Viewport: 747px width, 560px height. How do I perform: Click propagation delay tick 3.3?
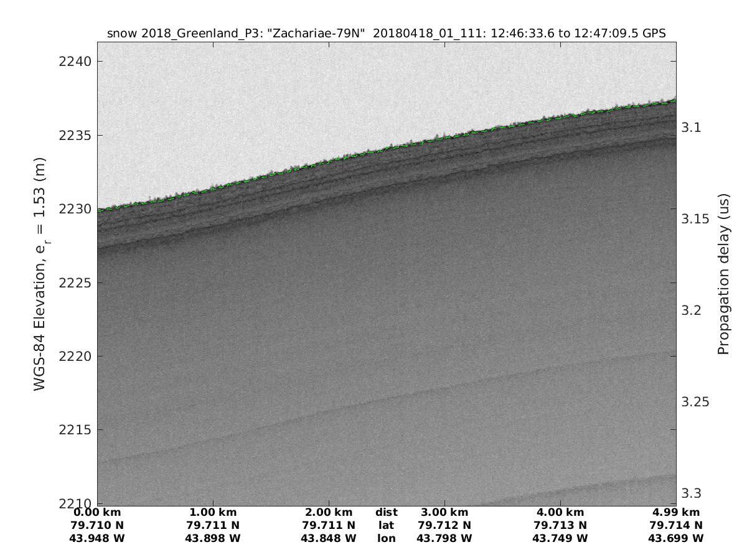pos(691,493)
